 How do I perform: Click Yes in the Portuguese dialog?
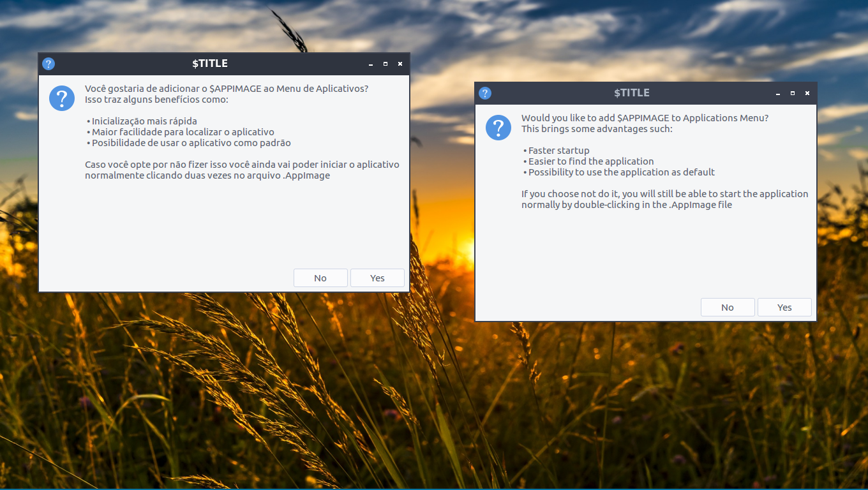click(x=377, y=278)
